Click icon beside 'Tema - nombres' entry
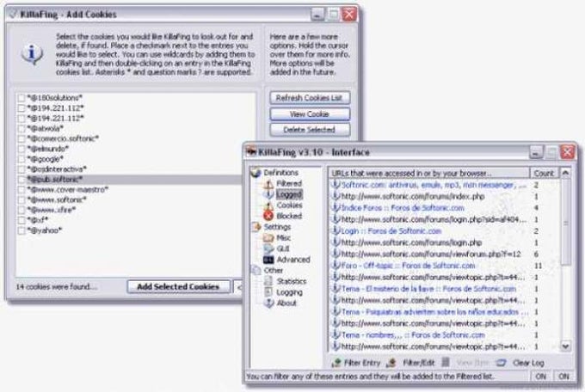This screenshot has width=585, height=392. pyautogui.click(x=336, y=335)
